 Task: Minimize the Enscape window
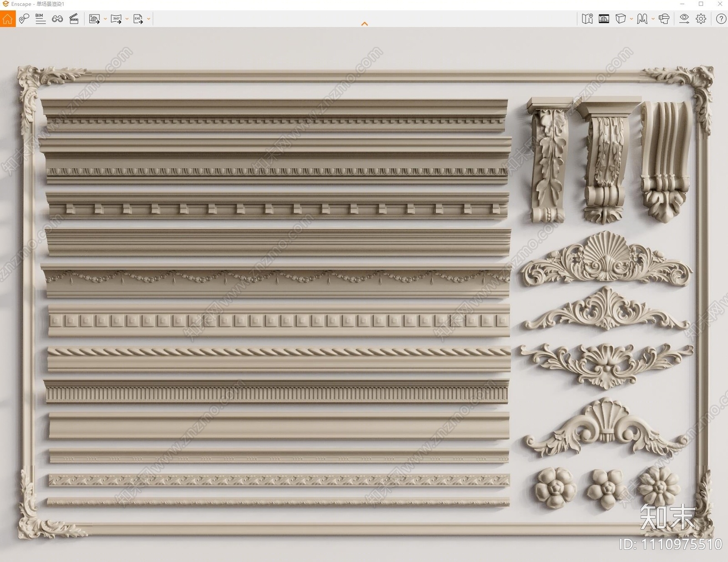tap(682, 4)
